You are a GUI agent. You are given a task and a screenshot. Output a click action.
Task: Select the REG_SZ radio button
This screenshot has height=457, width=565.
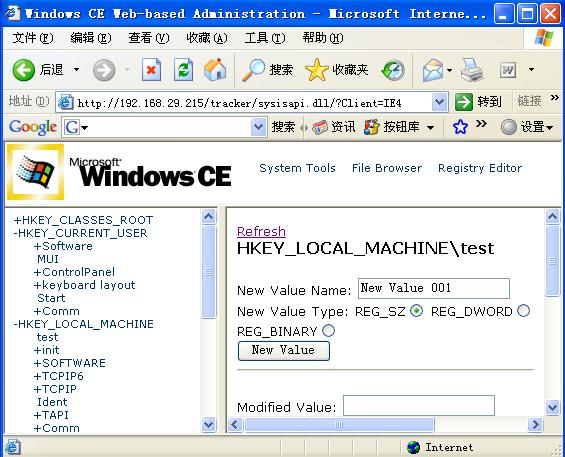point(417,311)
